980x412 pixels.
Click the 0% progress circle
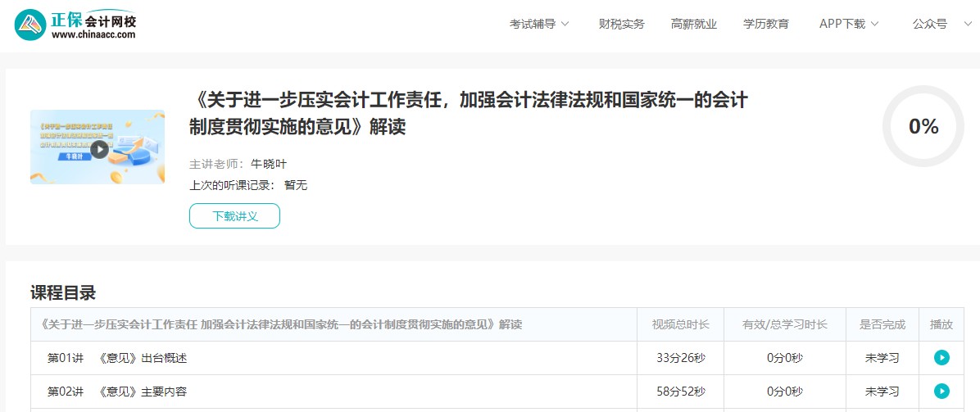[x=923, y=126]
